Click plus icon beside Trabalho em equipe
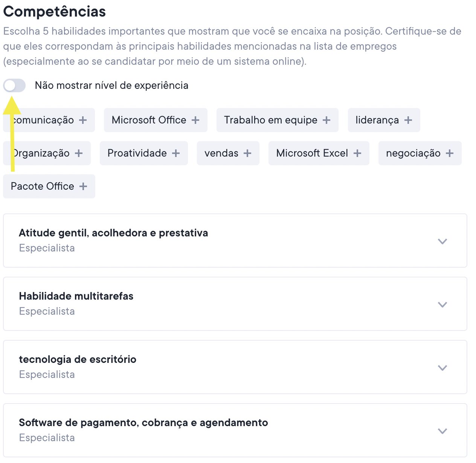 326,120
